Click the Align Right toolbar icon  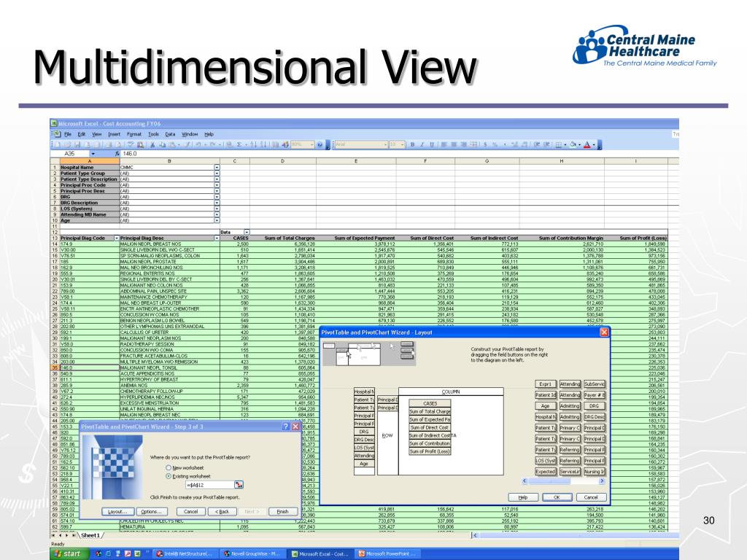coord(463,144)
